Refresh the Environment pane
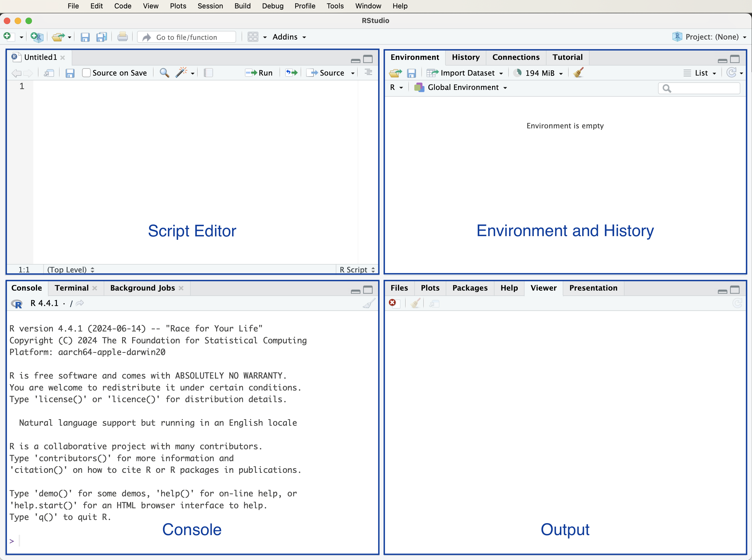Image resolution: width=752 pixels, height=560 pixels. (732, 73)
